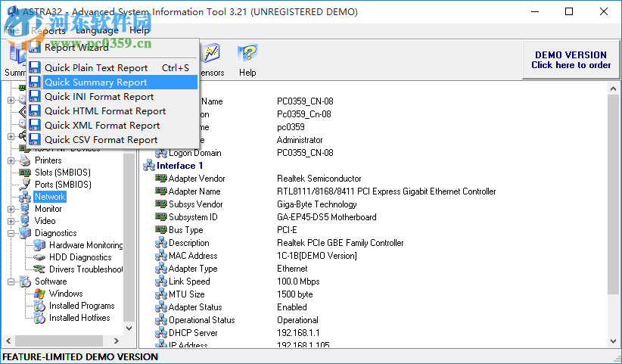622x364 pixels.
Task: Choose Quick XML Format Report
Action: [x=113, y=126]
